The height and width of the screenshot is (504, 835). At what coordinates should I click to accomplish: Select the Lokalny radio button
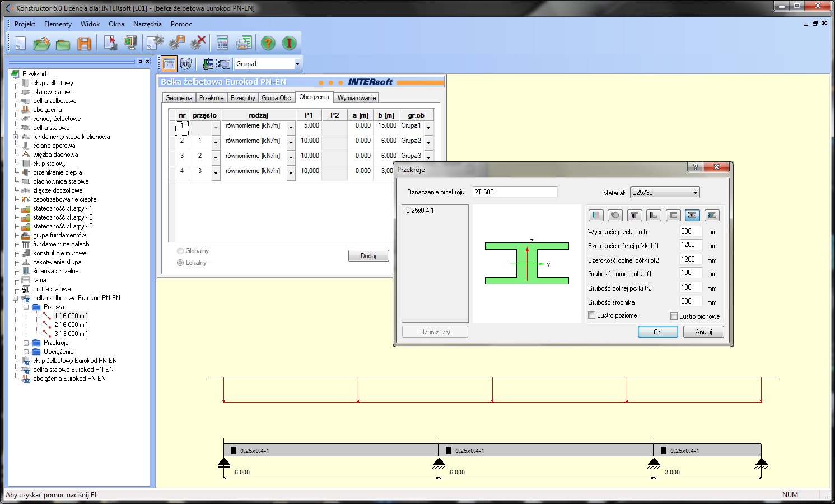tap(180, 263)
